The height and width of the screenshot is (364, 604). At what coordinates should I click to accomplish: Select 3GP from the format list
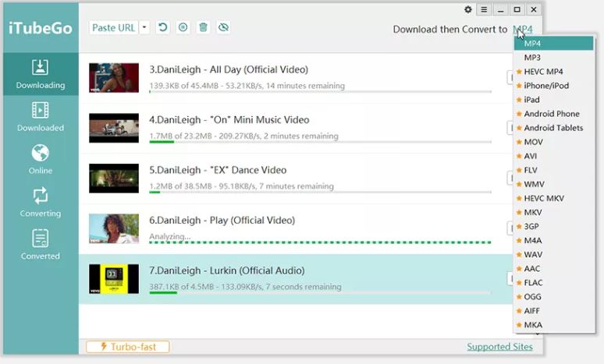[553, 226]
